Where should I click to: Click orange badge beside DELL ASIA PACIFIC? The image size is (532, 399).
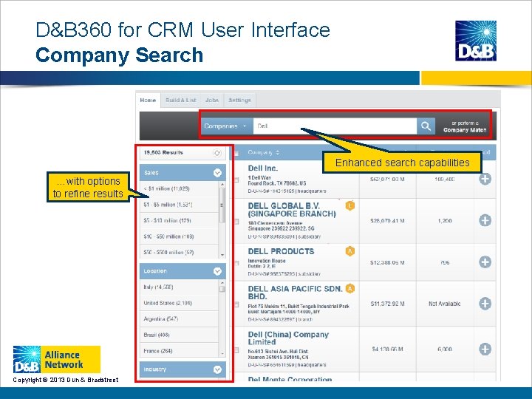pyautogui.click(x=349, y=288)
